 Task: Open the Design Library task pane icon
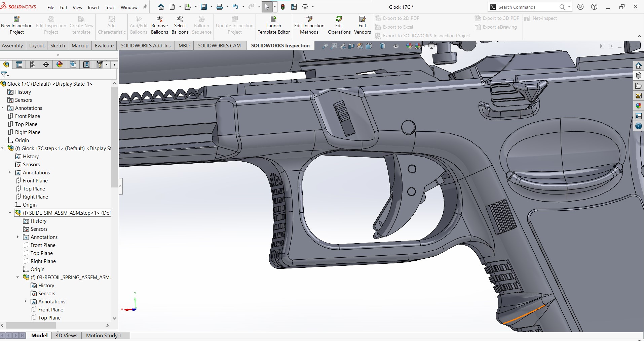tap(638, 76)
